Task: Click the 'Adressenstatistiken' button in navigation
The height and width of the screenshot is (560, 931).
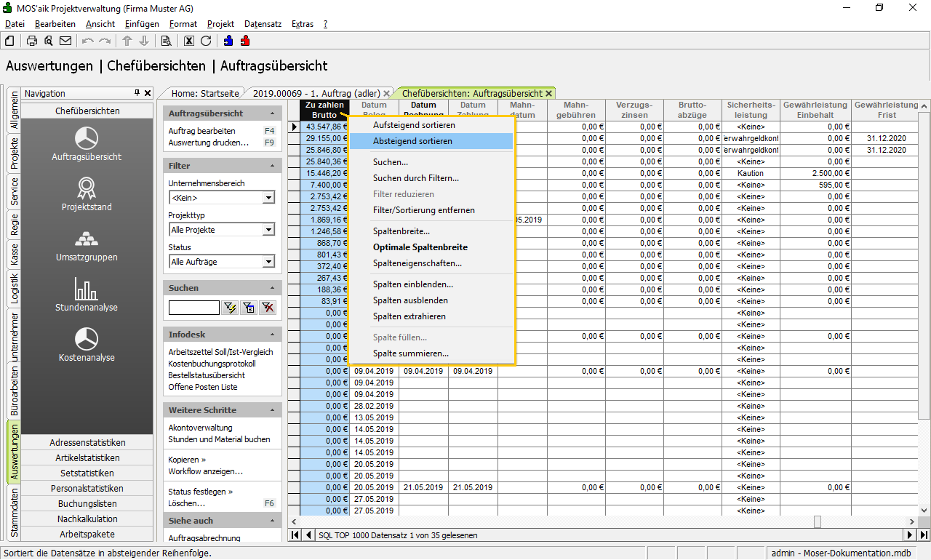Action: pyautogui.click(x=87, y=443)
